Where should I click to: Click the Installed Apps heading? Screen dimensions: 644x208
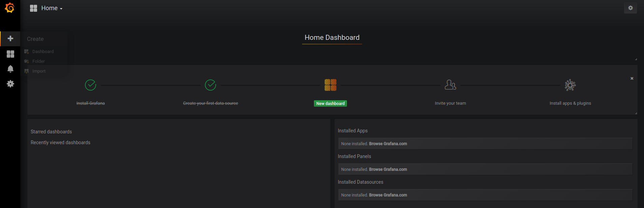click(x=353, y=131)
